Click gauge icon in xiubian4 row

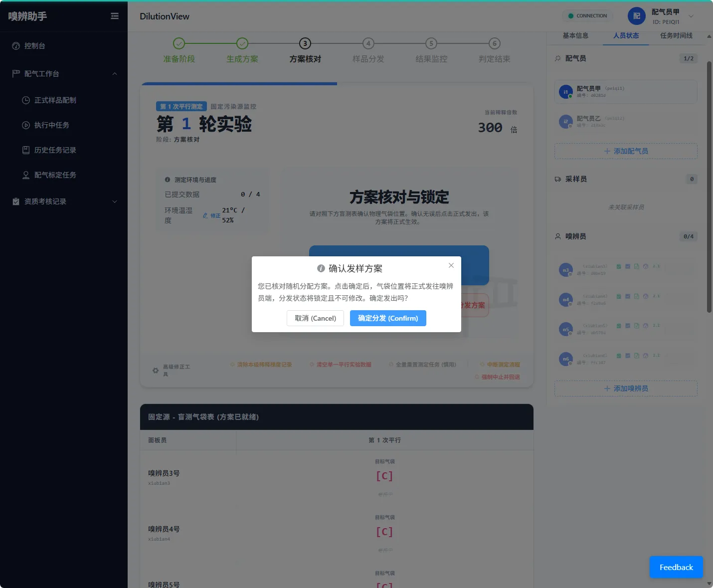point(646,296)
